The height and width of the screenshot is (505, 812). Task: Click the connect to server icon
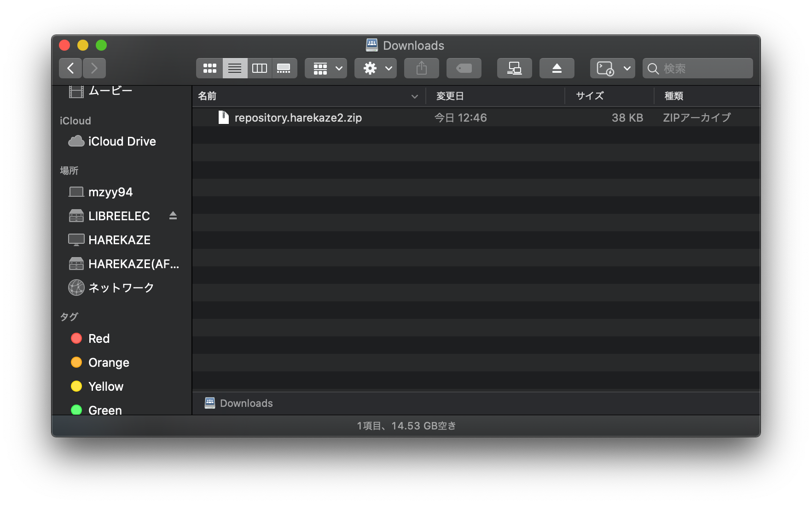pyautogui.click(x=515, y=68)
